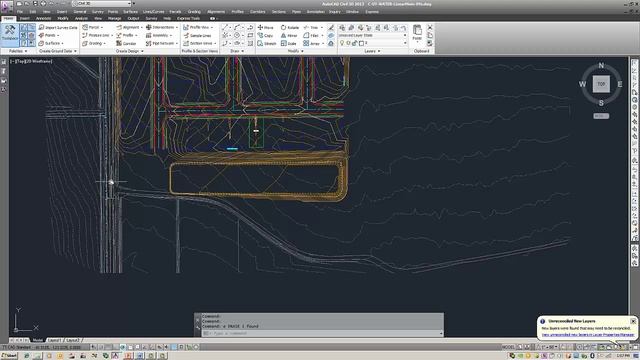Open the Points dropdown
Viewport: 640px width, 360px height.
click(x=49, y=36)
